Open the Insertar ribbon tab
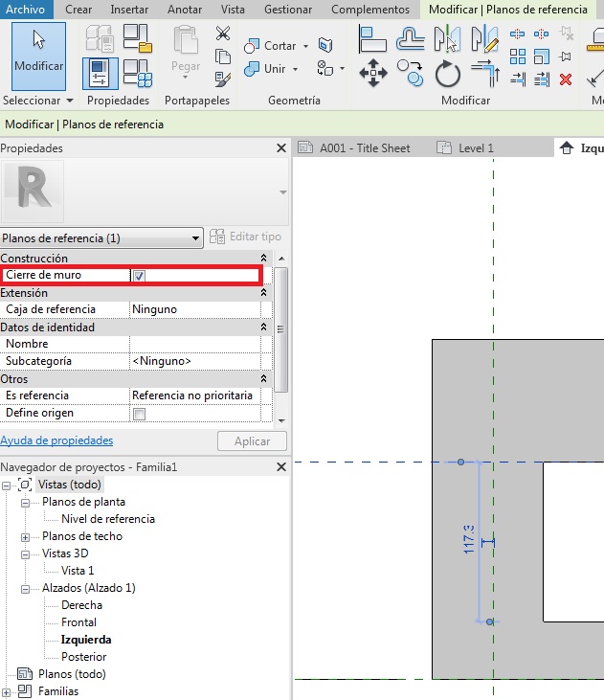Image resolution: width=604 pixels, height=700 pixels. click(129, 10)
